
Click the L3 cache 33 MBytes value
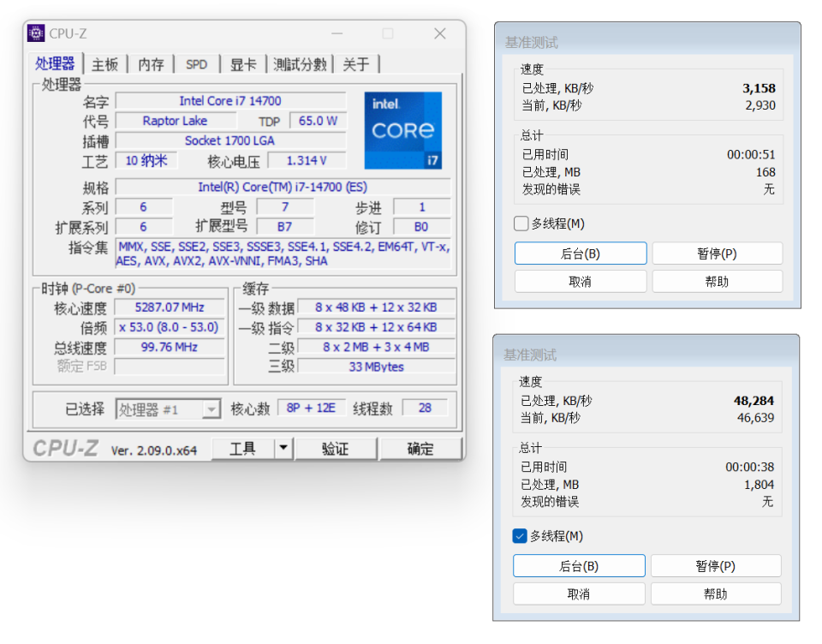tap(376, 367)
